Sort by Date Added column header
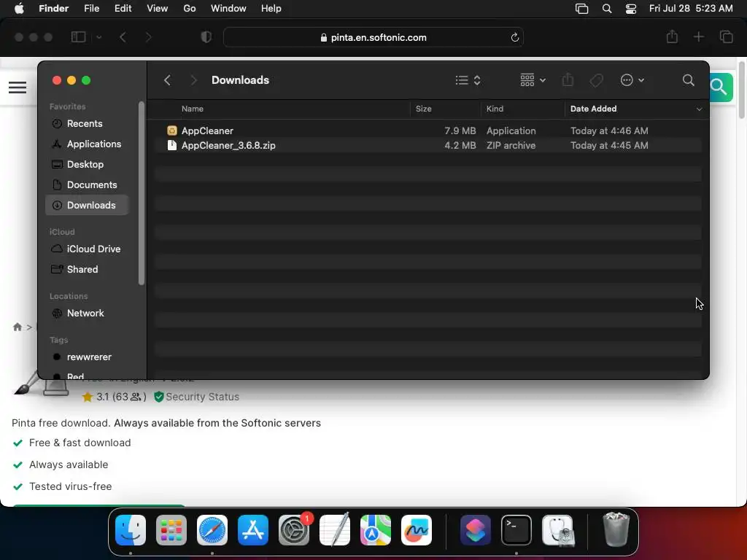 tap(593, 109)
